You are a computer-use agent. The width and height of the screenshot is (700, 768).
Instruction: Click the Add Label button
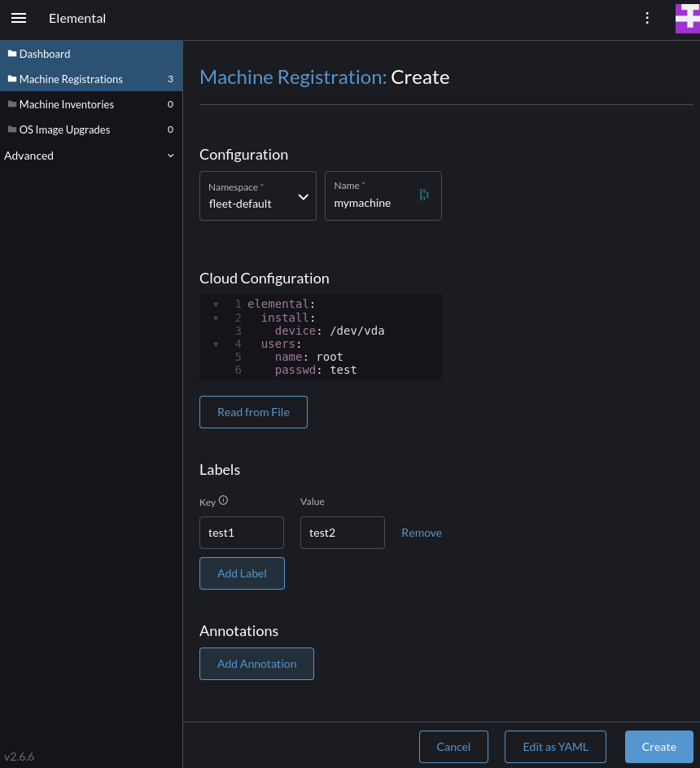click(242, 573)
